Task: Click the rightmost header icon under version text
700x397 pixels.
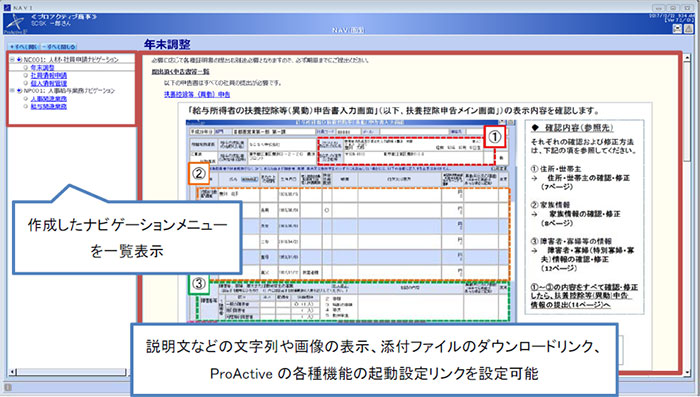Action: click(x=689, y=28)
